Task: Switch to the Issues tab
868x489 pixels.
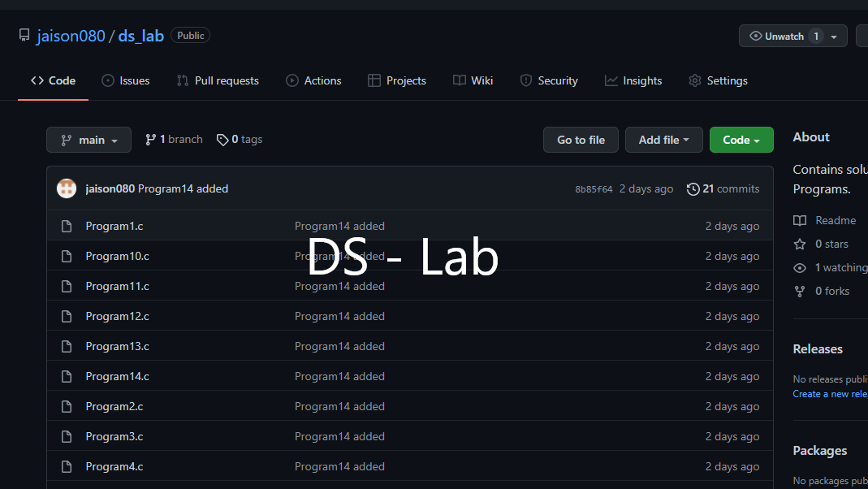Action: (x=125, y=80)
